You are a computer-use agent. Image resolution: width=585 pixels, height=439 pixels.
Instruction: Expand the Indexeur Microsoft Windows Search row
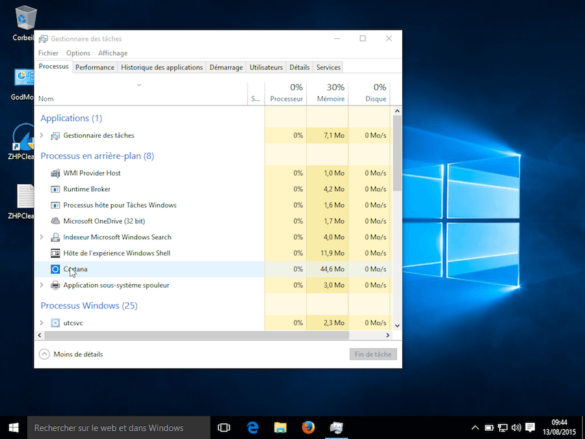[42, 237]
